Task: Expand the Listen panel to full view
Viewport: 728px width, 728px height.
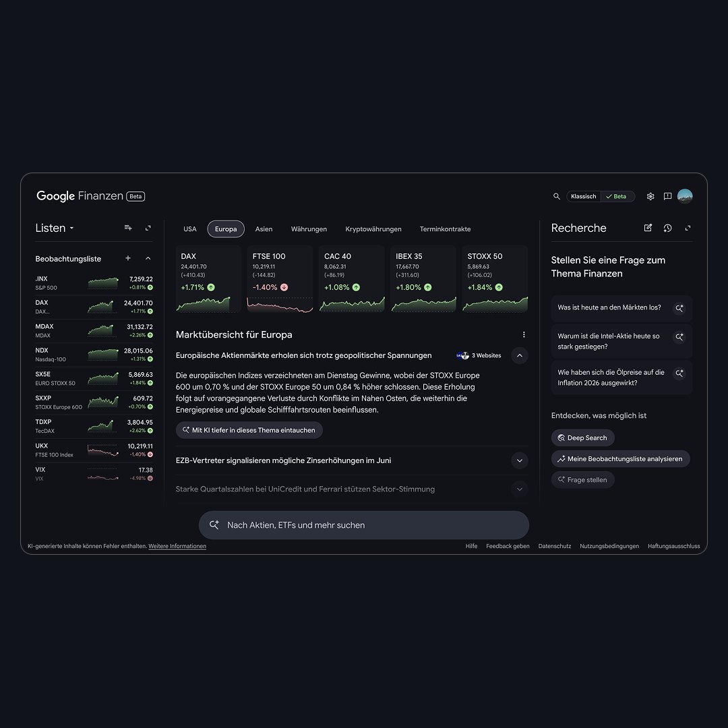Action: pos(148,228)
